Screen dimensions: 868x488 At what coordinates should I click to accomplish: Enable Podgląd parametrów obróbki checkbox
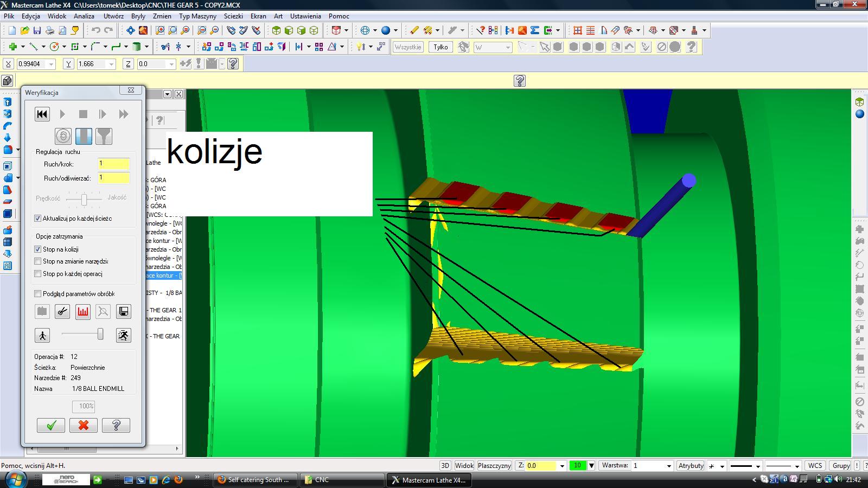click(37, 294)
